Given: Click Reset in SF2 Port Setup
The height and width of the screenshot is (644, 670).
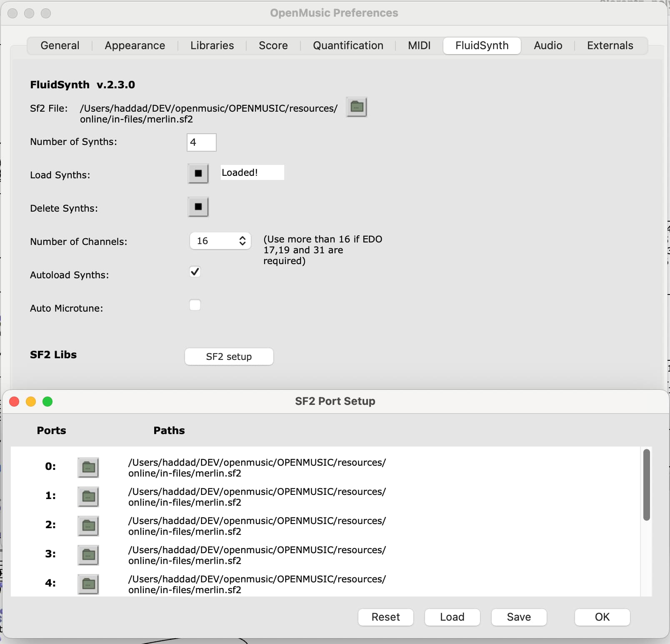Looking at the screenshot, I should (x=385, y=617).
